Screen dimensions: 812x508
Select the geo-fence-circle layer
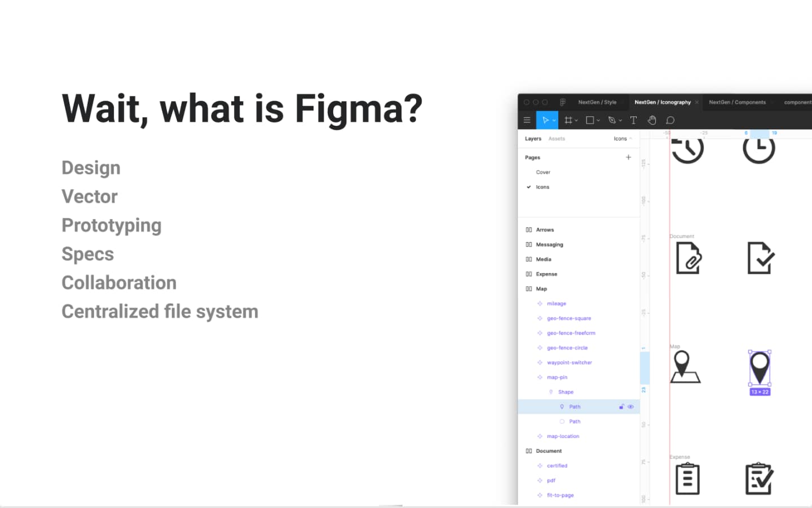tap(567, 348)
